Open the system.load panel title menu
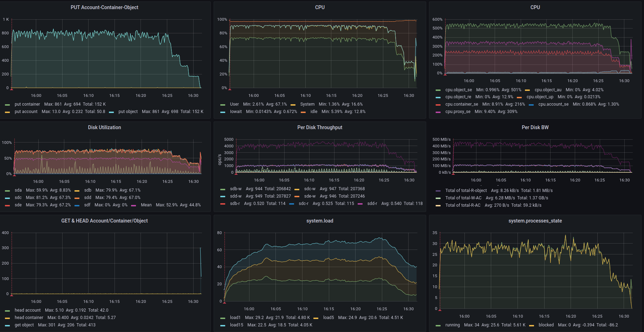Screen dimensions: 644x332 click(320, 221)
